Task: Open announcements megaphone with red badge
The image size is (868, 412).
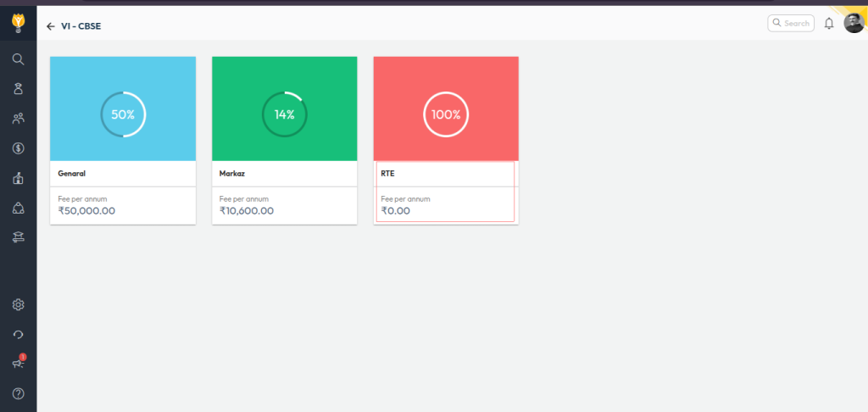Action: pyautogui.click(x=18, y=363)
